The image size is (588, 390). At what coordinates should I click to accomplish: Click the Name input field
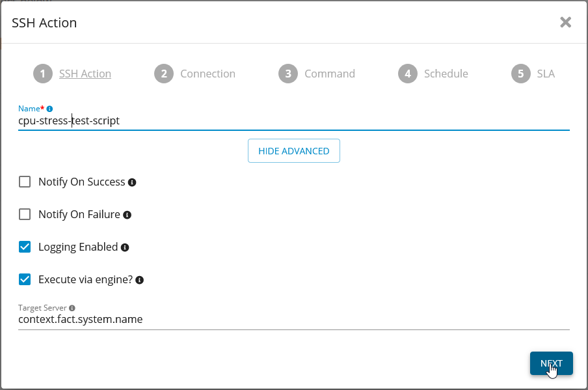[293, 120]
